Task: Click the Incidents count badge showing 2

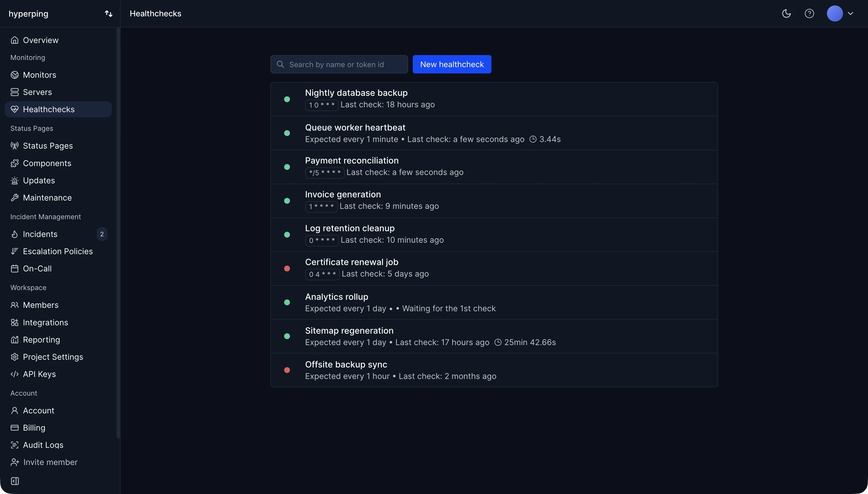Action: (x=102, y=234)
